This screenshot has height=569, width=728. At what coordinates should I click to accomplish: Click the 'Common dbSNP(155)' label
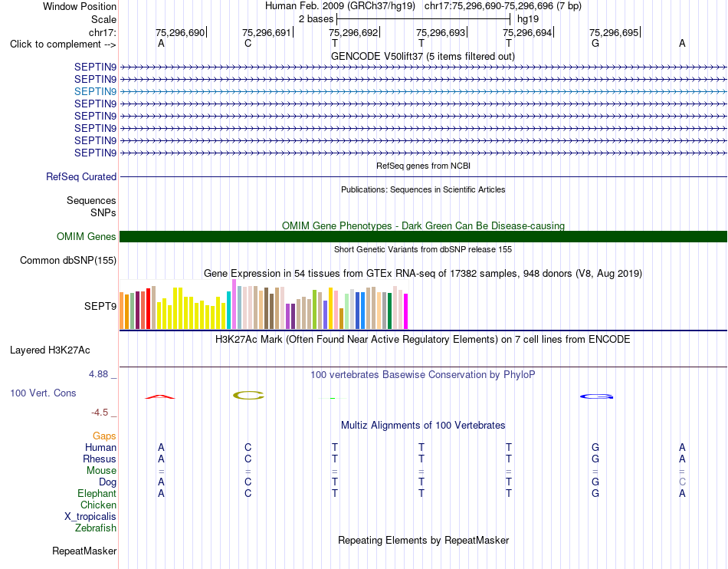click(x=67, y=261)
